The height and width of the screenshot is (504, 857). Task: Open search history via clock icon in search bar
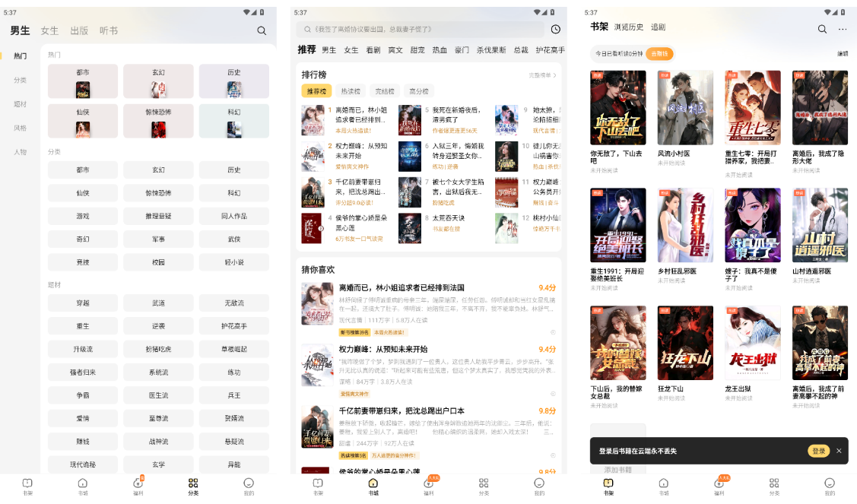pyautogui.click(x=555, y=30)
